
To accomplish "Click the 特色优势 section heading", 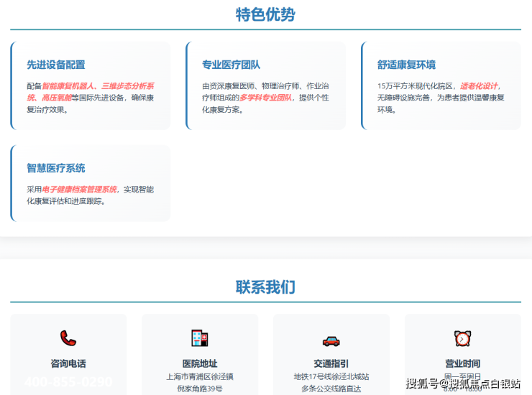I will (x=265, y=14).
